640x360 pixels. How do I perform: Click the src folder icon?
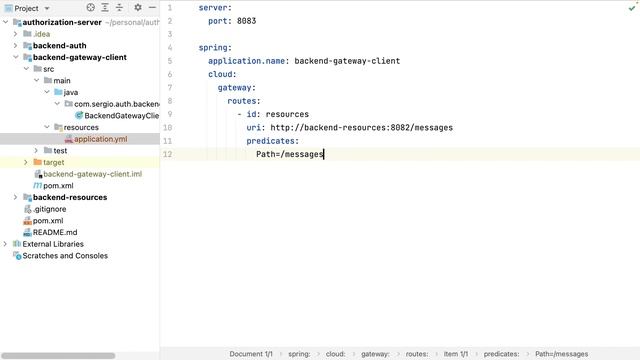tap(38, 69)
